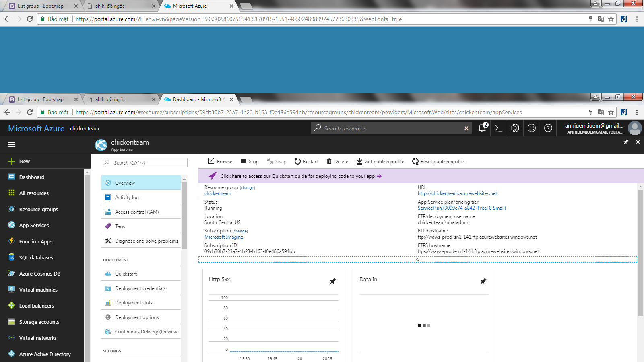Click the Swap toolbar button
644x362 pixels.
(x=277, y=161)
